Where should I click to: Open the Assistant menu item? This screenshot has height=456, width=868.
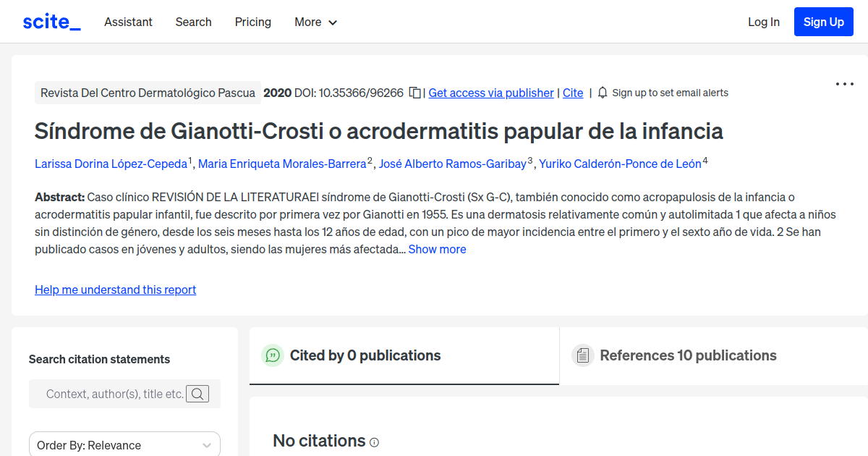(x=128, y=22)
